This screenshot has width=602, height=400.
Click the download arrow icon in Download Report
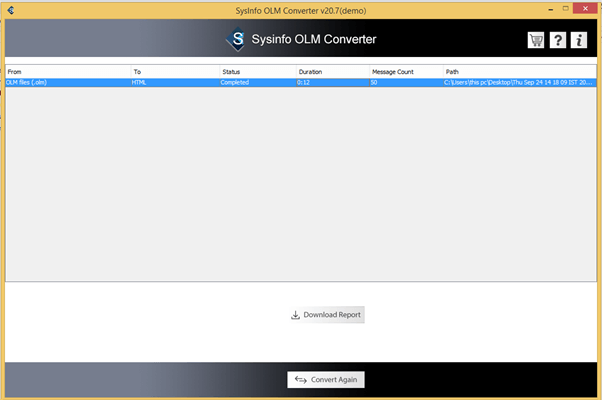click(x=295, y=315)
